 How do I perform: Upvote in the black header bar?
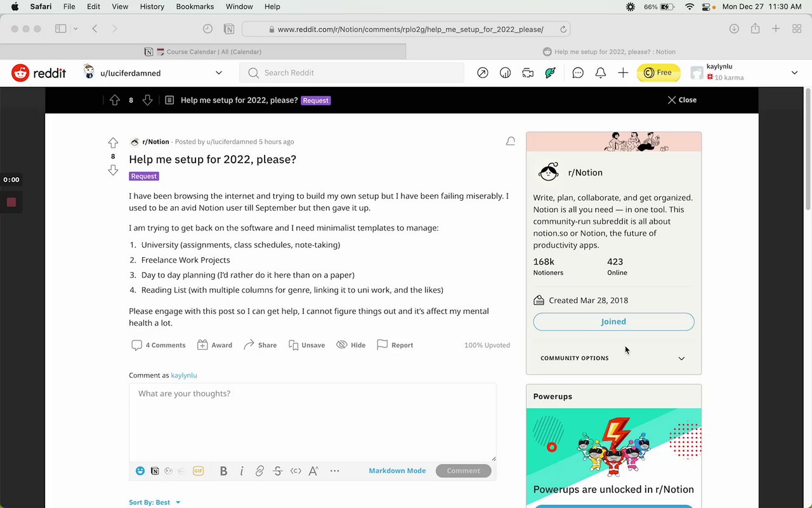(x=115, y=100)
